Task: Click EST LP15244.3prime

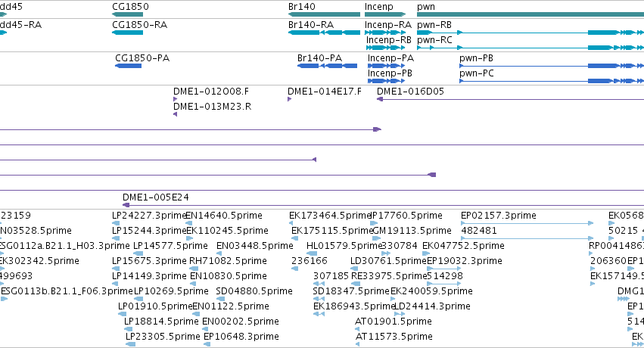Action: pos(149,231)
